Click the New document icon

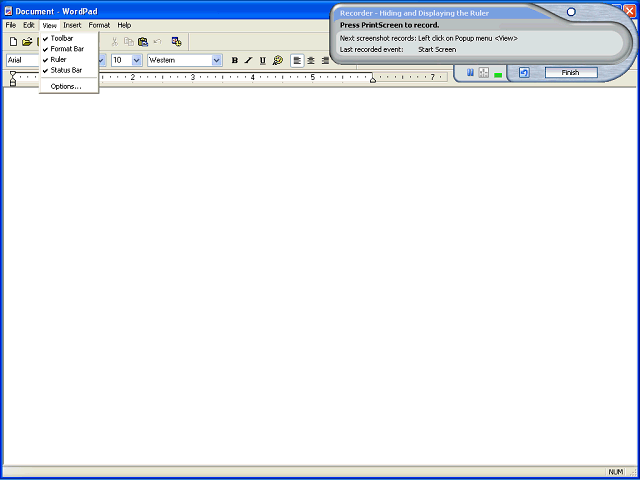(13, 42)
